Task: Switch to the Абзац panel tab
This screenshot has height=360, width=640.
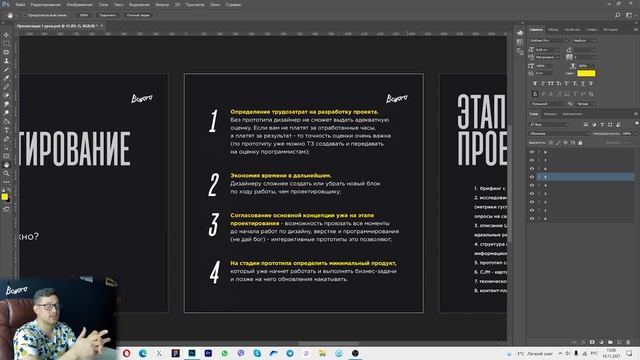Action: click(553, 29)
